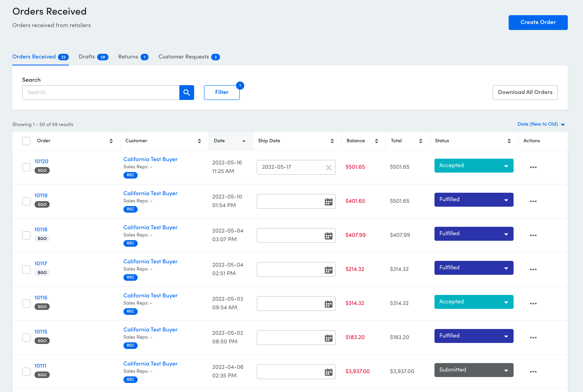Open calendar icon for order 10117 ship date

[328, 270]
